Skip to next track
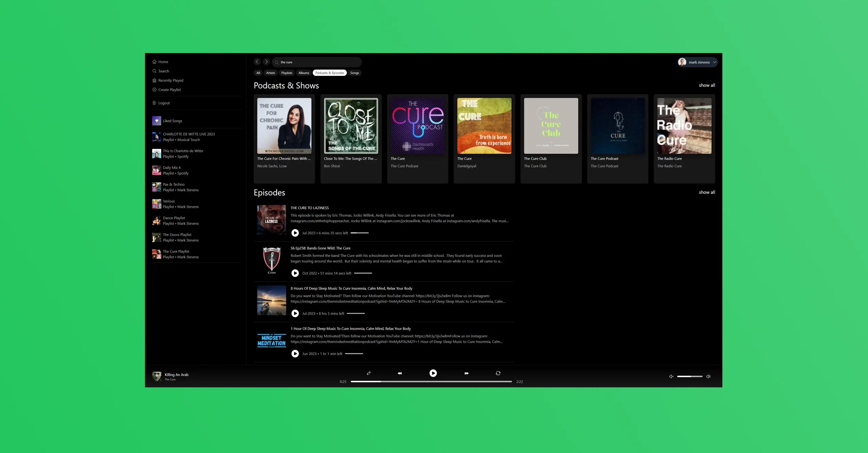 (466, 373)
